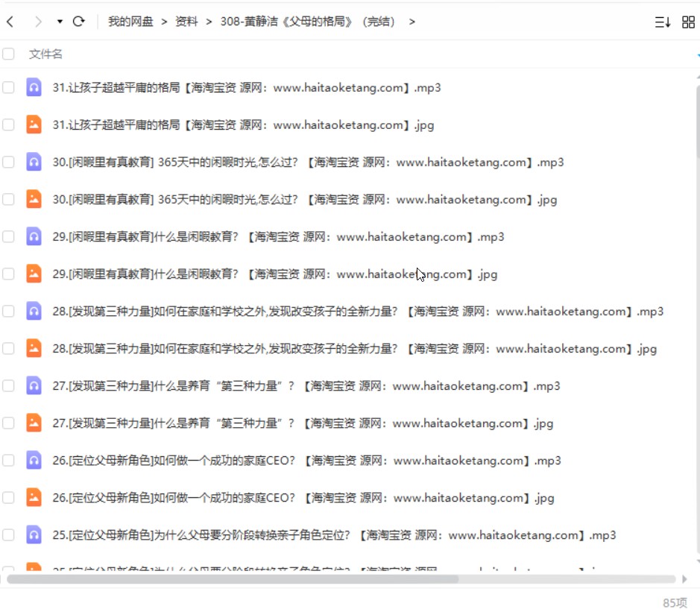Click image icon of file 30 jpg
The width and height of the screenshot is (700, 612).
(34, 199)
